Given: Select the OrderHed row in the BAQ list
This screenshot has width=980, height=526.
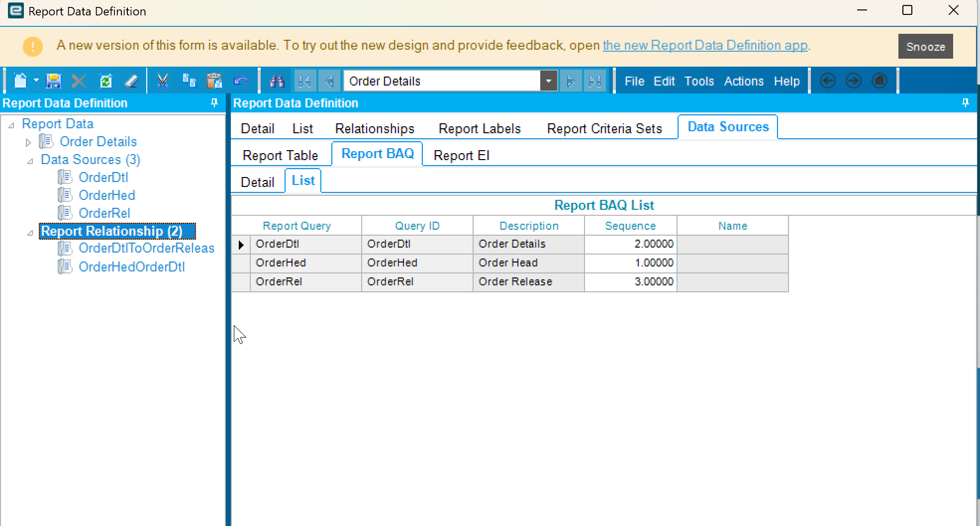Looking at the screenshot, I should [x=281, y=263].
